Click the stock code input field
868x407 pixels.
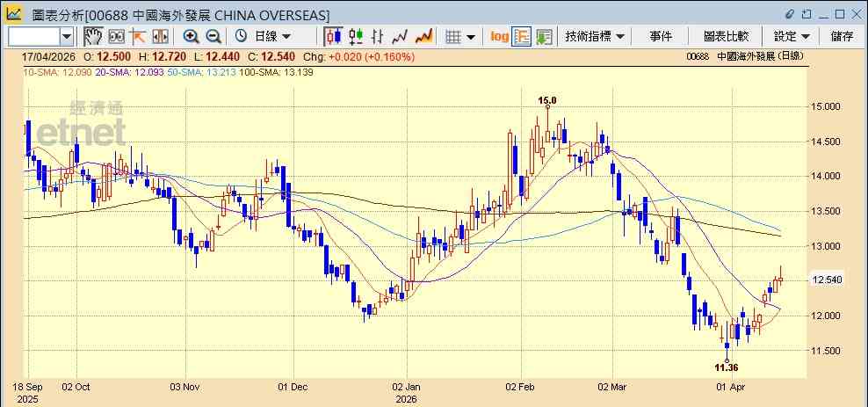(x=33, y=37)
